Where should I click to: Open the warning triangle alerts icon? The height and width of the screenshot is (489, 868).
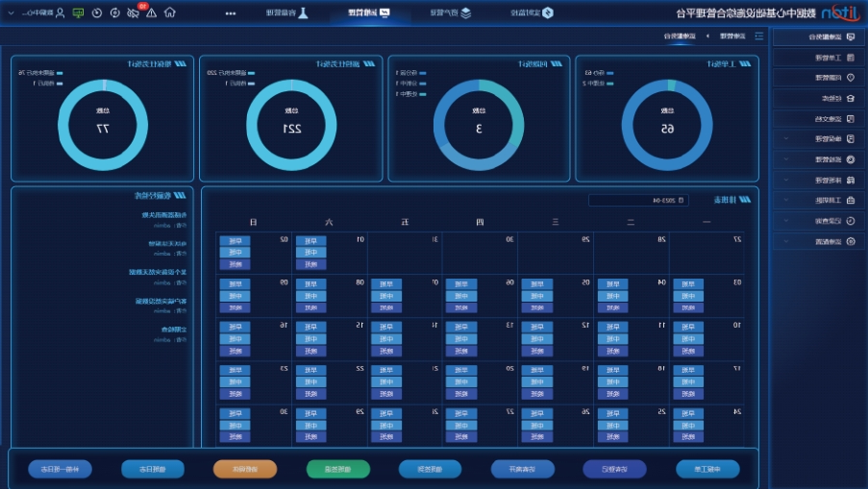tap(152, 13)
